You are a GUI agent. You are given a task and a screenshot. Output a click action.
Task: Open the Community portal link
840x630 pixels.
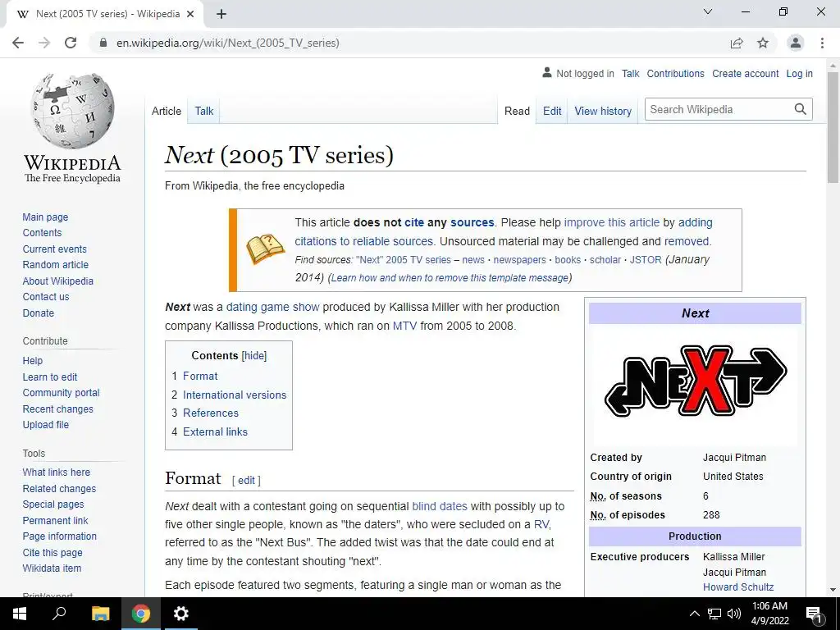pos(61,393)
